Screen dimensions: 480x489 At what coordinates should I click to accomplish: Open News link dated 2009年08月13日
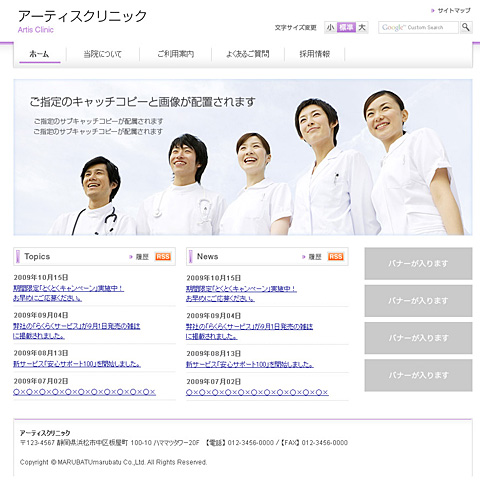click(x=250, y=364)
